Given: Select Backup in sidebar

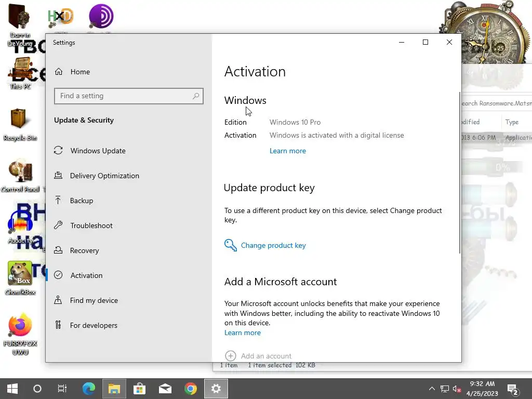Looking at the screenshot, I should point(74,201).
